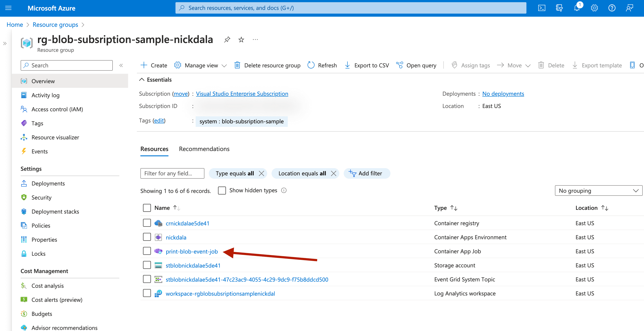
Task: Click Assign tags in toolbar
Action: [471, 65]
